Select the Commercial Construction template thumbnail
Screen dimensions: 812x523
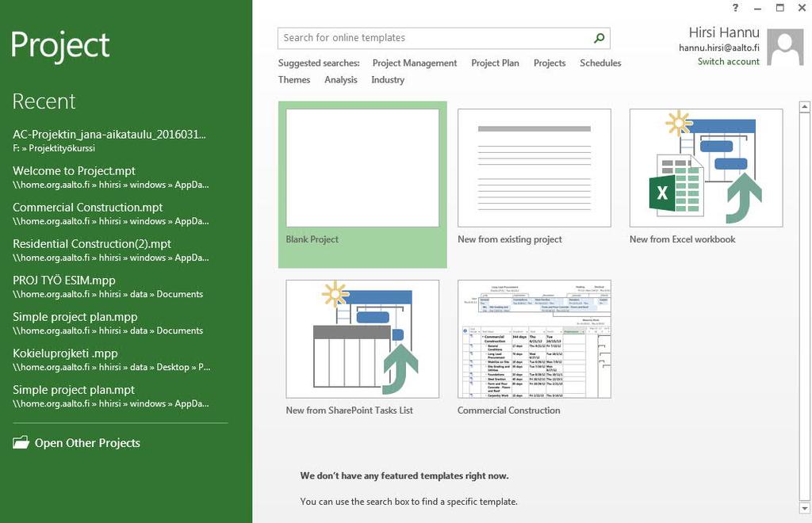(534, 339)
